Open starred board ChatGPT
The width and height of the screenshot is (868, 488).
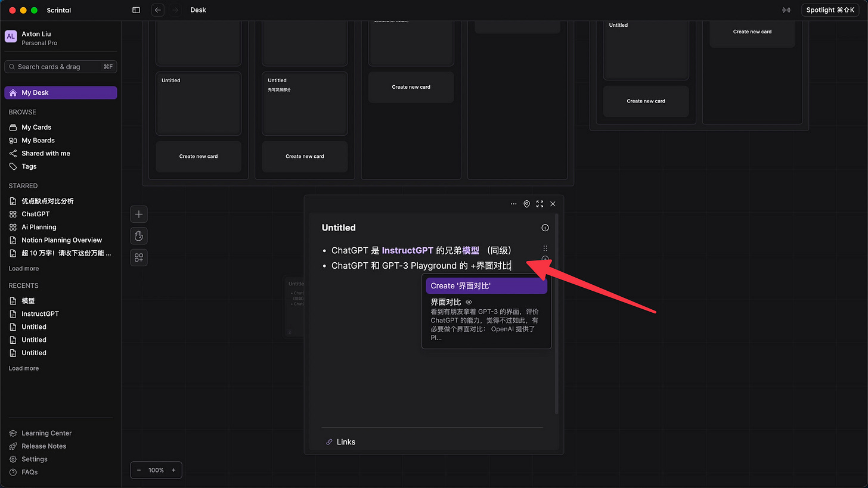pos(36,215)
